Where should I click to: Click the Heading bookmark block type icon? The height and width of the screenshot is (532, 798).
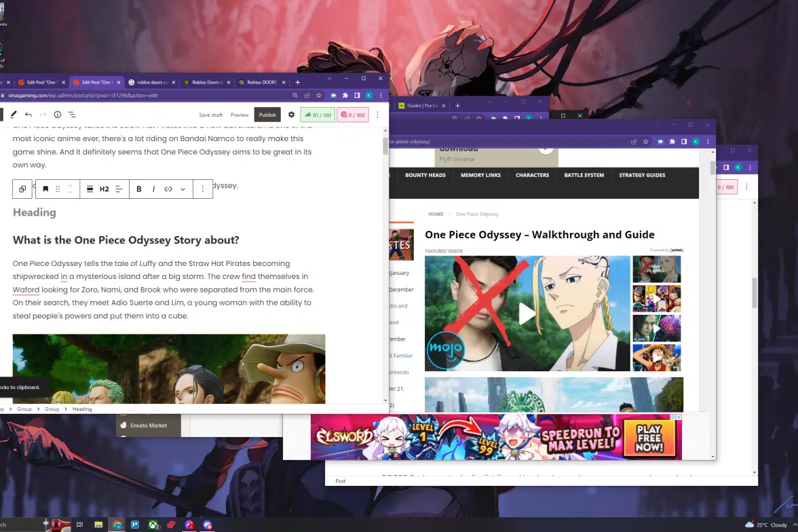coord(45,189)
